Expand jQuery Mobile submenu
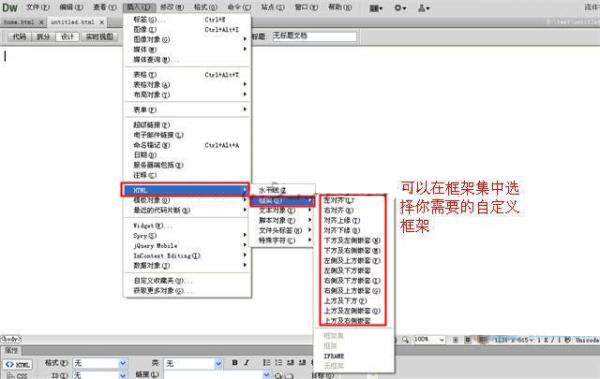The height and width of the screenshot is (379, 600). pyautogui.click(x=187, y=245)
